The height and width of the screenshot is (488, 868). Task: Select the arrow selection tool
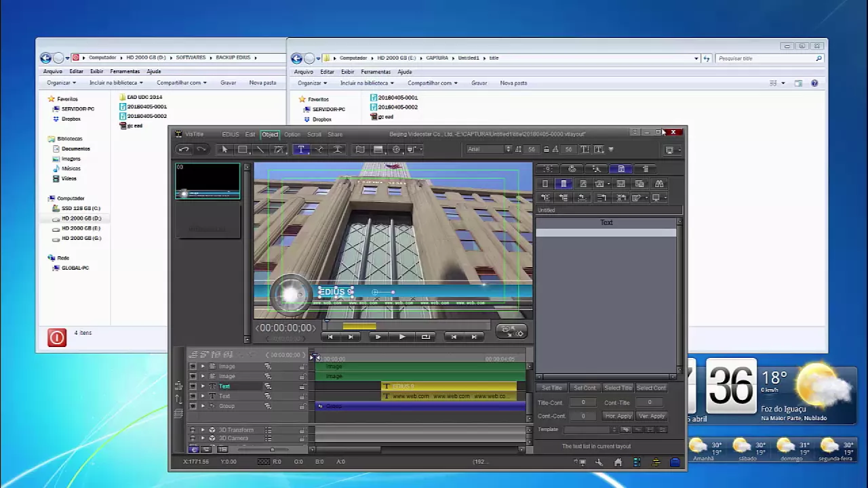coord(224,149)
